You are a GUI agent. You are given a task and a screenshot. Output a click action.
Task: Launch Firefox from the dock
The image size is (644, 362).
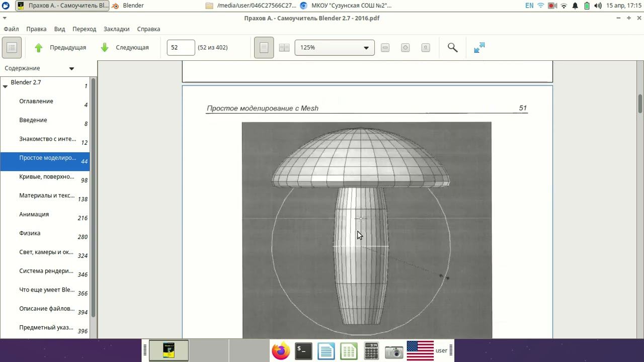pyautogui.click(x=281, y=350)
